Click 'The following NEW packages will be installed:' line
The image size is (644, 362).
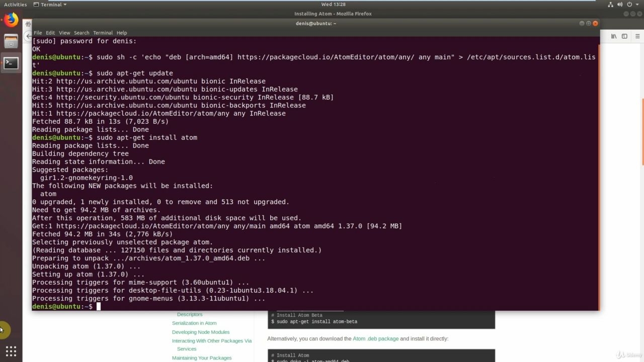[x=123, y=186]
